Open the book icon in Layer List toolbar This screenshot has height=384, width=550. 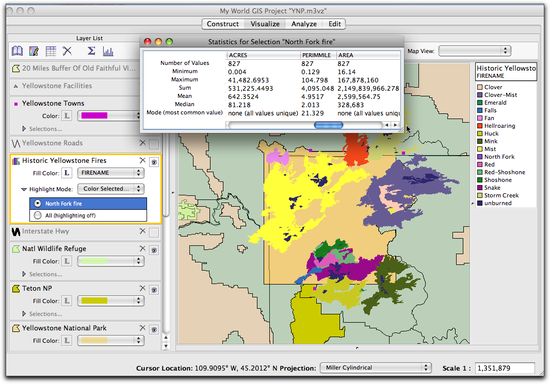(17, 51)
